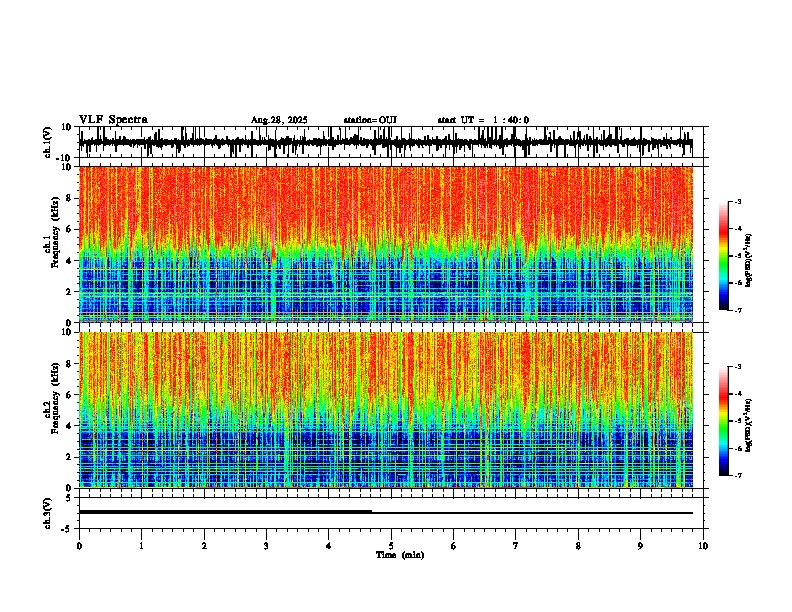Click the "VLF Spectra" plot title
This screenshot has width=792, height=612.
[x=113, y=120]
